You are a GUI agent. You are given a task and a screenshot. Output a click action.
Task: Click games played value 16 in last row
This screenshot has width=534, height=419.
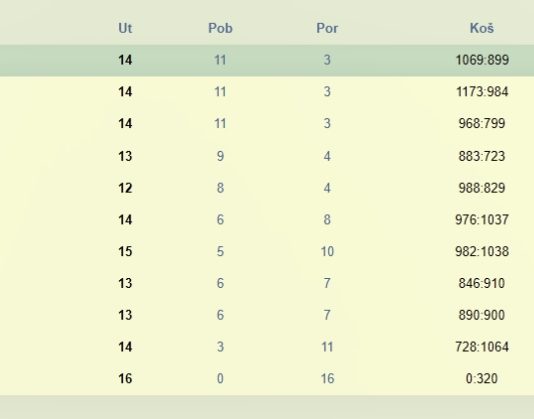tap(125, 378)
